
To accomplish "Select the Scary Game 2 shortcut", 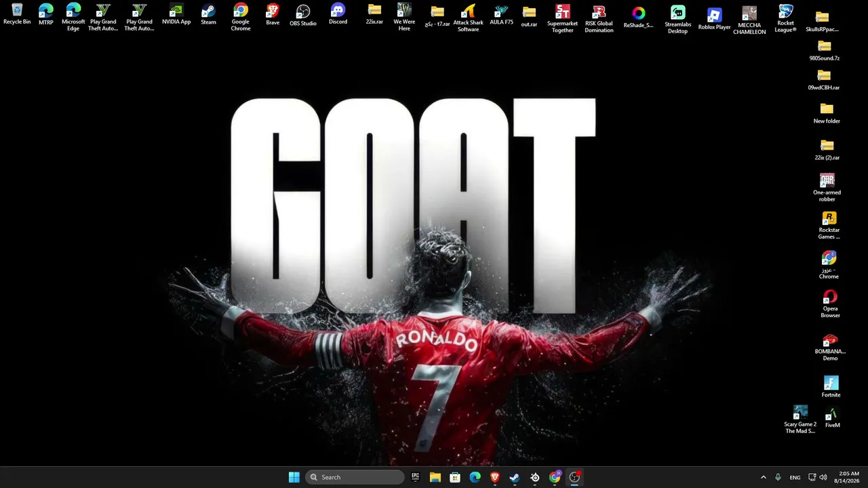I will (x=800, y=420).
